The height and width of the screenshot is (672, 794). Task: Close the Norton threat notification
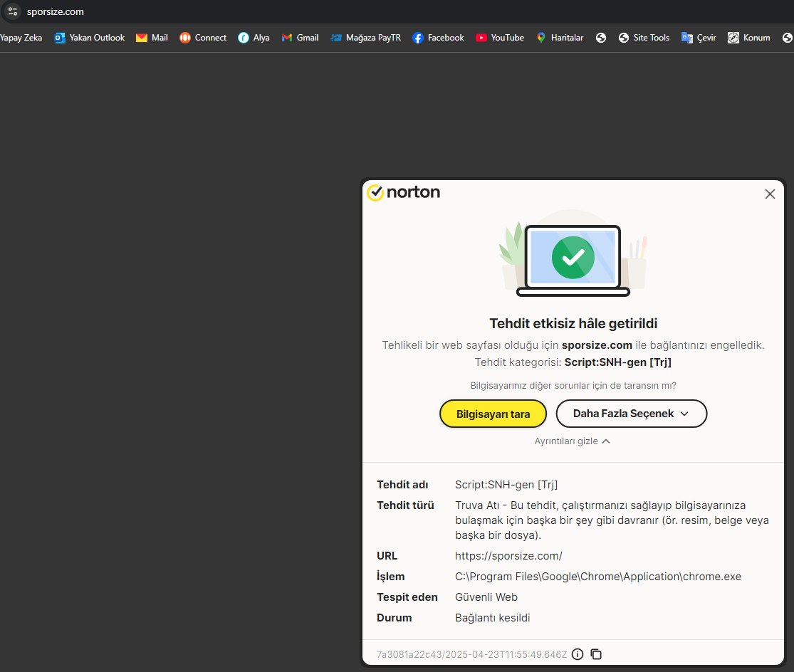pos(770,194)
